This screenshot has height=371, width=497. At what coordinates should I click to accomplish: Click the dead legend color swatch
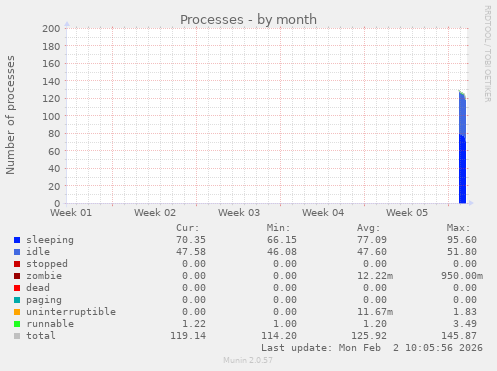coord(17,288)
